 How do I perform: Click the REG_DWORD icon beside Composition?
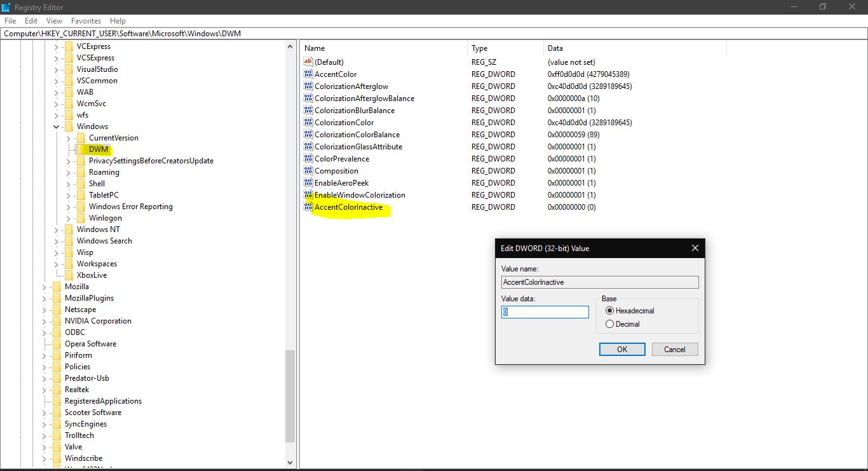pos(308,170)
